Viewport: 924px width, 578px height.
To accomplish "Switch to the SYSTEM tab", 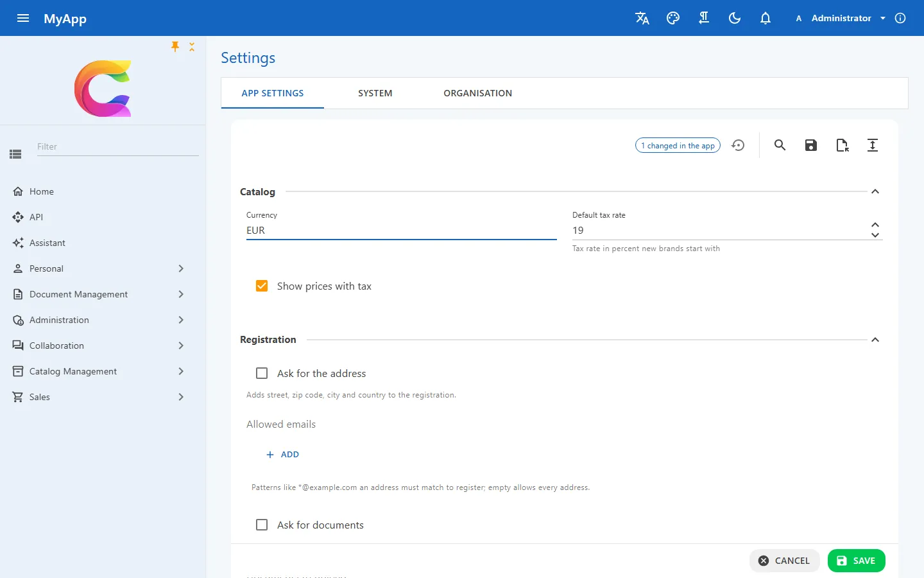I will point(375,93).
